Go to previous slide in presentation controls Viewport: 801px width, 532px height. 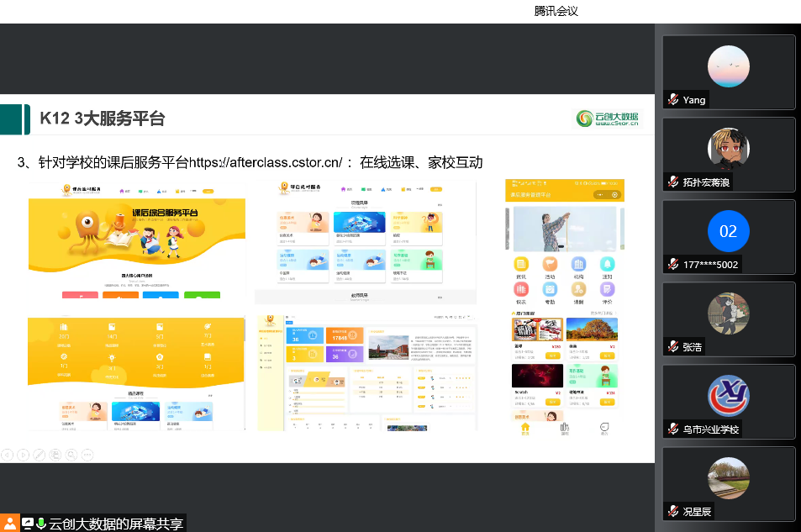pos(8,455)
